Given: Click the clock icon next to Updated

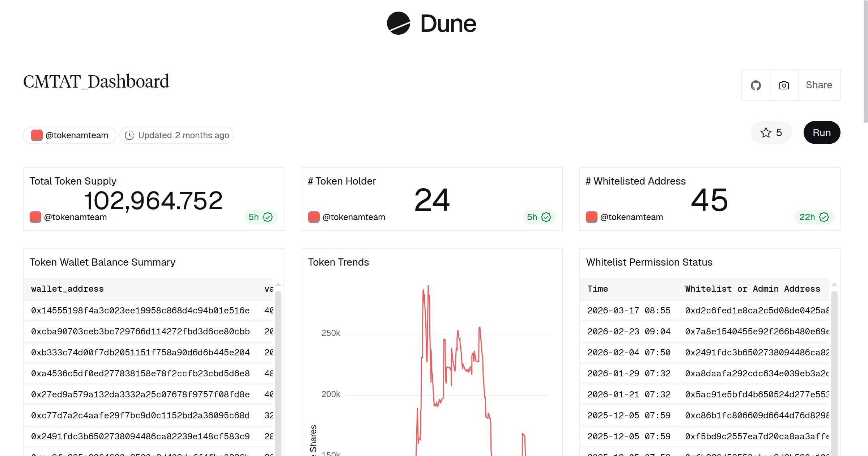Looking at the screenshot, I should point(130,135).
